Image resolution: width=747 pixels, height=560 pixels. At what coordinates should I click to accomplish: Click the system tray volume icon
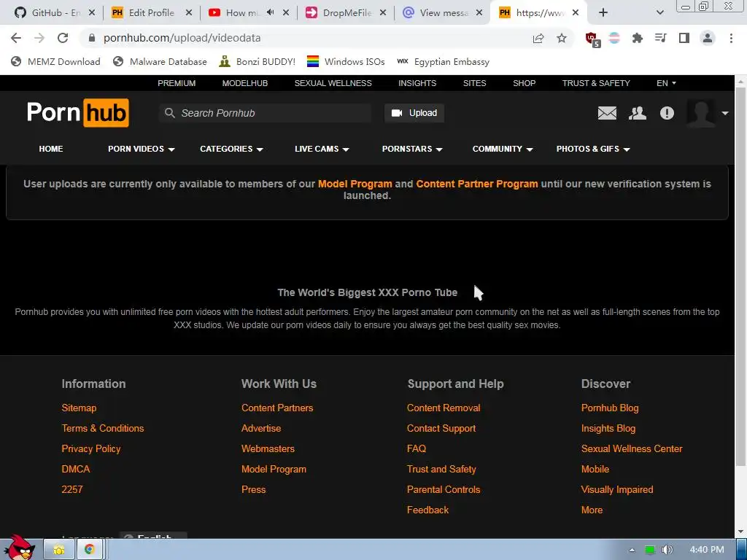click(667, 550)
